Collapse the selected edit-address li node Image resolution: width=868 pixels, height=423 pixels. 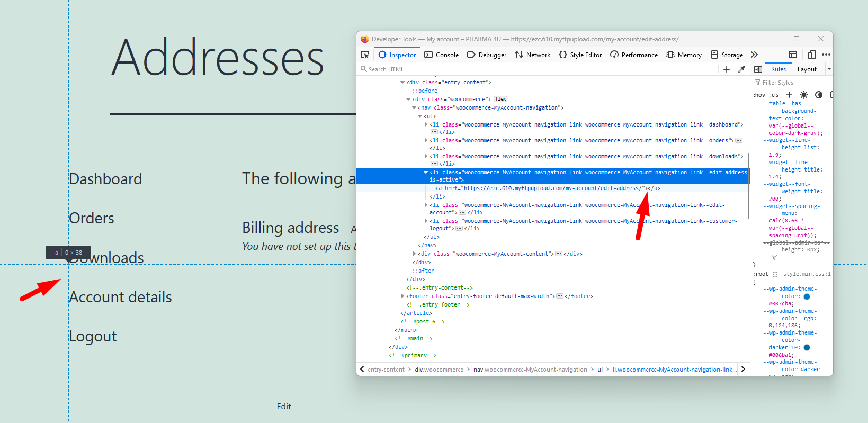(426, 173)
